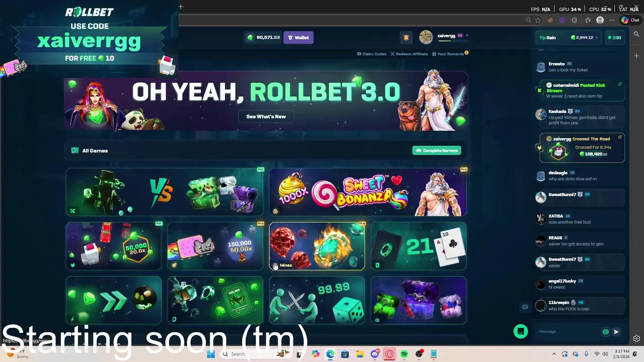Open the Sweet Bonanza game tile
Screen dimensions: 644x362
[x=368, y=192]
